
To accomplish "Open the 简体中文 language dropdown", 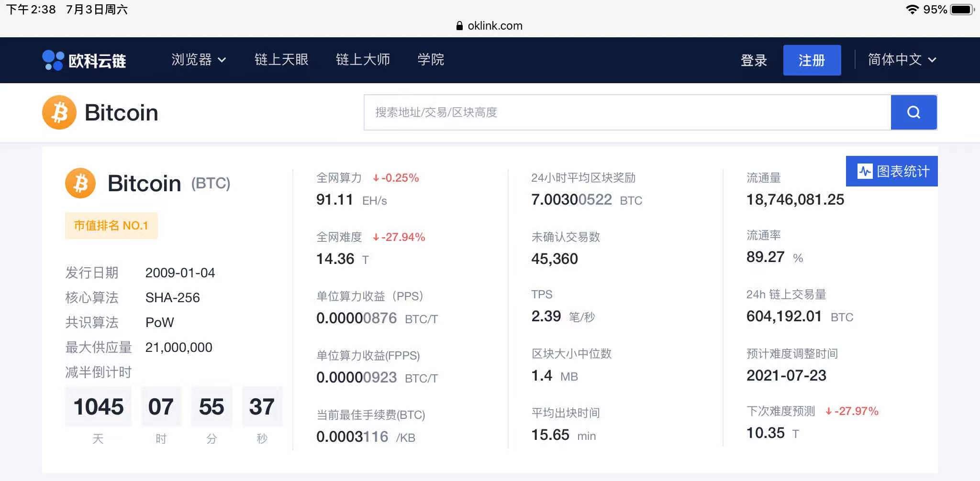I will point(902,60).
